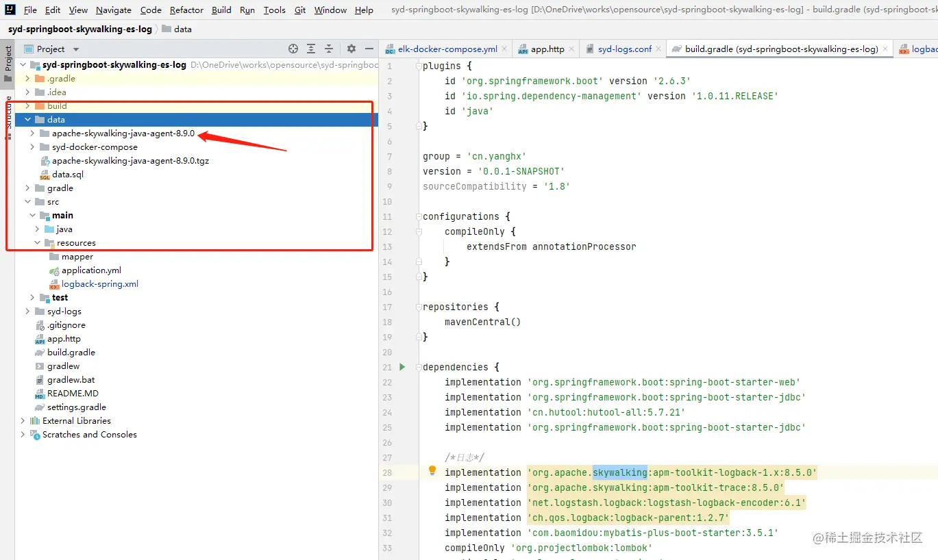Expand the java source folder

pyautogui.click(x=37, y=229)
